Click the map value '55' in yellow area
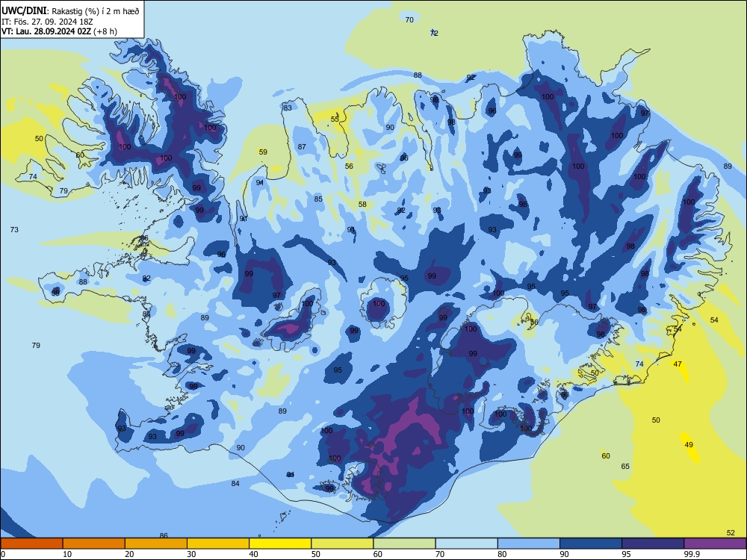Viewport: 747px width, 560px height. pos(335,119)
